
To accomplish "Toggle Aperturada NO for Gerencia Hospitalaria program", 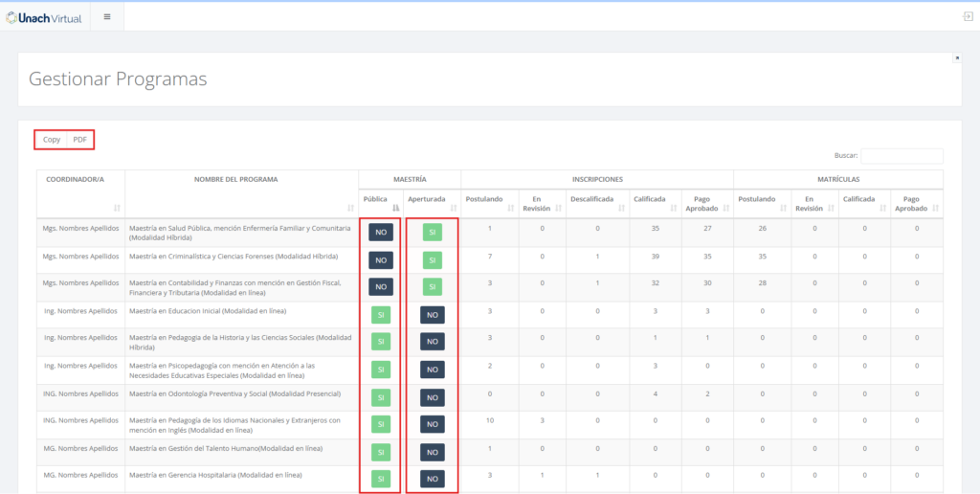I will tap(432, 479).
